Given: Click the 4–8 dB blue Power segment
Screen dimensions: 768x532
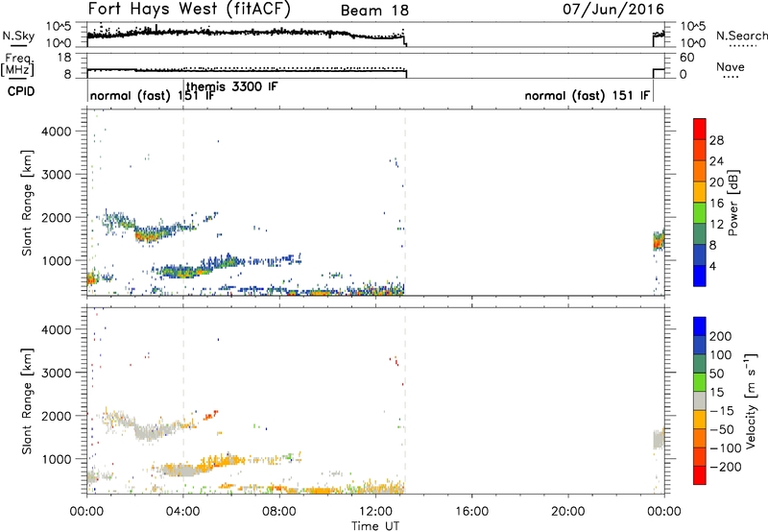Looking at the screenshot, I should tap(700, 254).
